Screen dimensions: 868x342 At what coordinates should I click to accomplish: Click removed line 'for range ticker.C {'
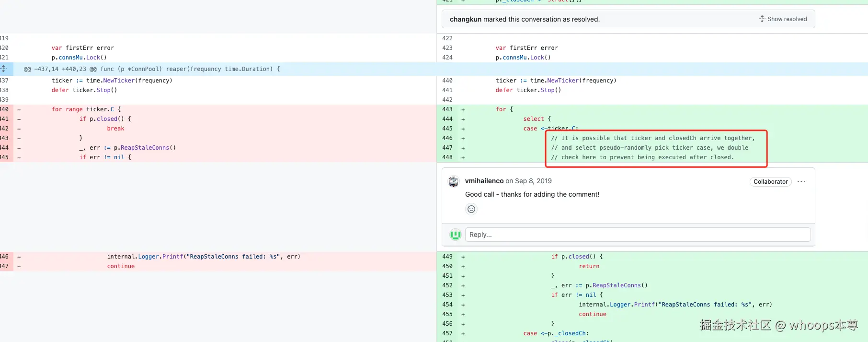[x=86, y=109]
